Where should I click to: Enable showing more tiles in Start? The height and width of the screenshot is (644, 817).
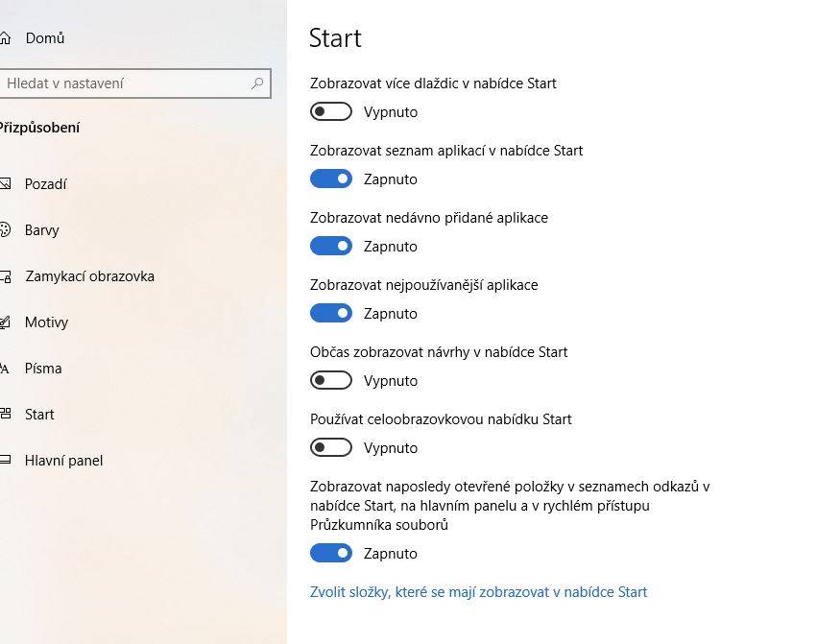click(331, 111)
